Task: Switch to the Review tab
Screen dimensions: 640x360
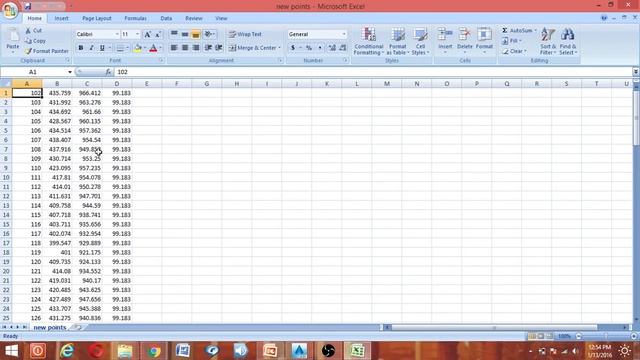Action: click(x=194, y=18)
